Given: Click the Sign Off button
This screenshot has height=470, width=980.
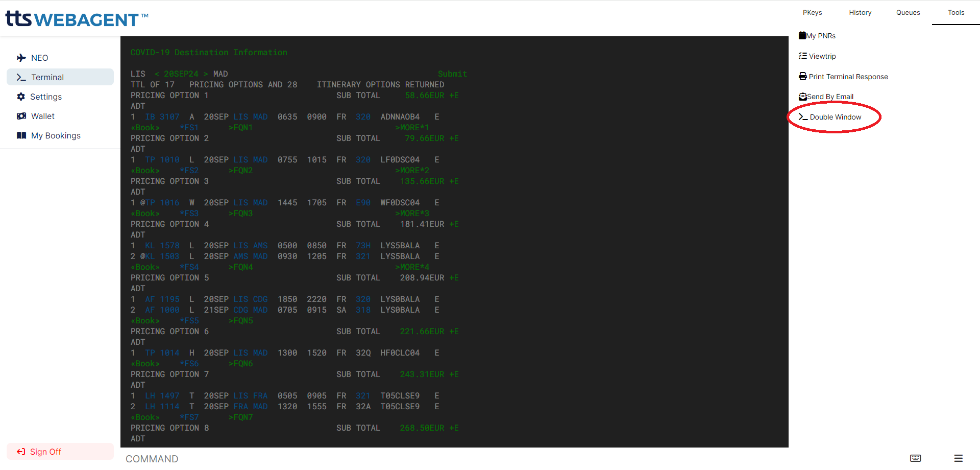Looking at the screenshot, I should point(60,452).
